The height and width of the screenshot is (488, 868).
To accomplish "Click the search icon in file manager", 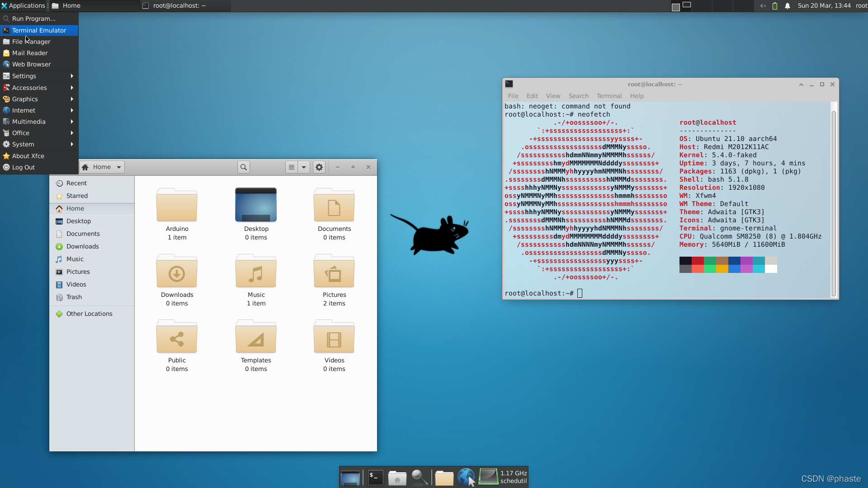I will coord(244,167).
